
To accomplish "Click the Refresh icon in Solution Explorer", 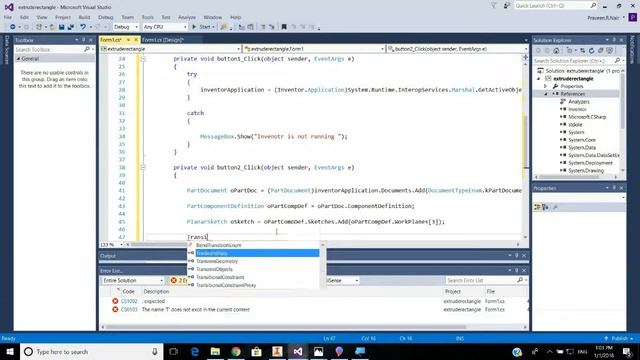I will 591,51.
